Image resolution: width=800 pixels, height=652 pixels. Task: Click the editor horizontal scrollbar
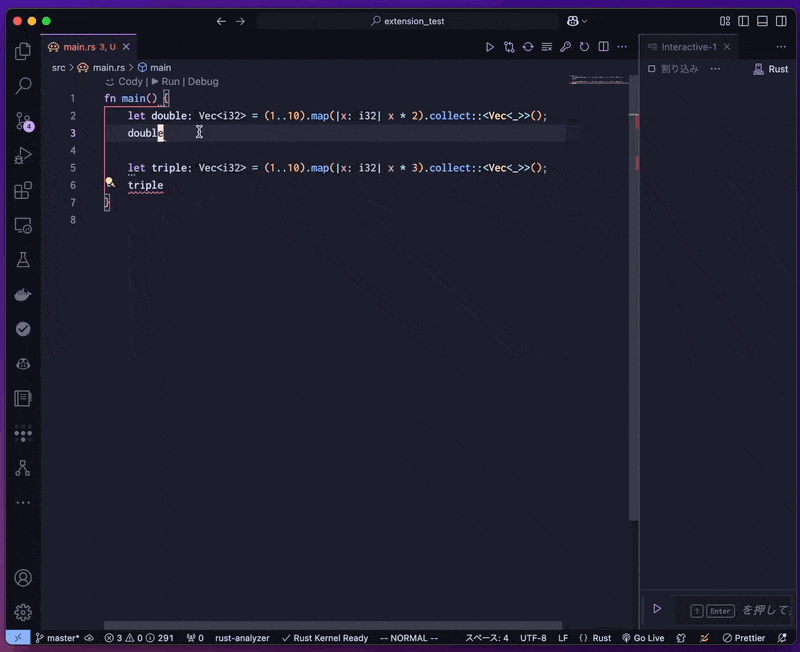click(333, 625)
